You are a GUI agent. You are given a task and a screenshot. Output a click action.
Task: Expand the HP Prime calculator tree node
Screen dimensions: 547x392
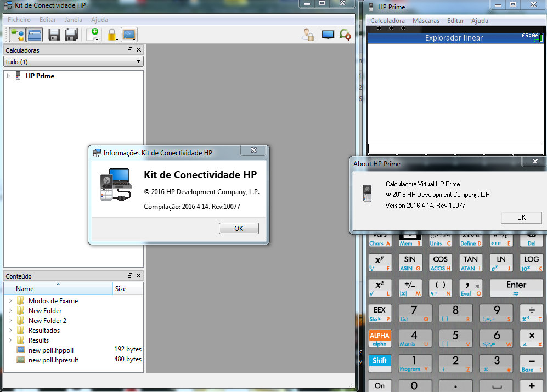(9, 76)
